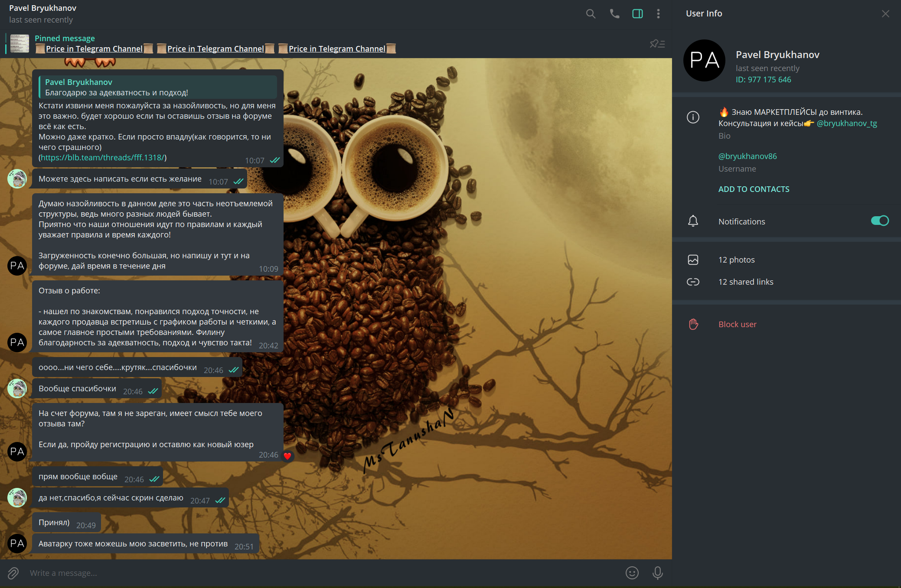901x588 pixels.
Task: Close the User Info panel
Action: point(885,14)
